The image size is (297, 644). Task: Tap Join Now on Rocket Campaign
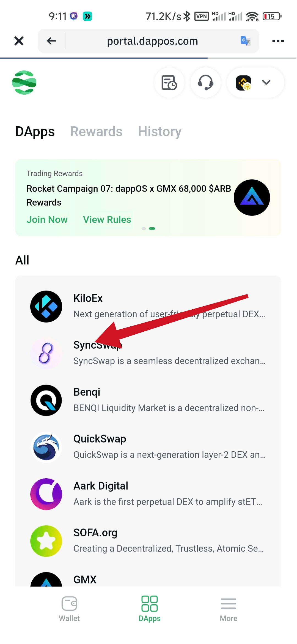pyautogui.click(x=47, y=220)
